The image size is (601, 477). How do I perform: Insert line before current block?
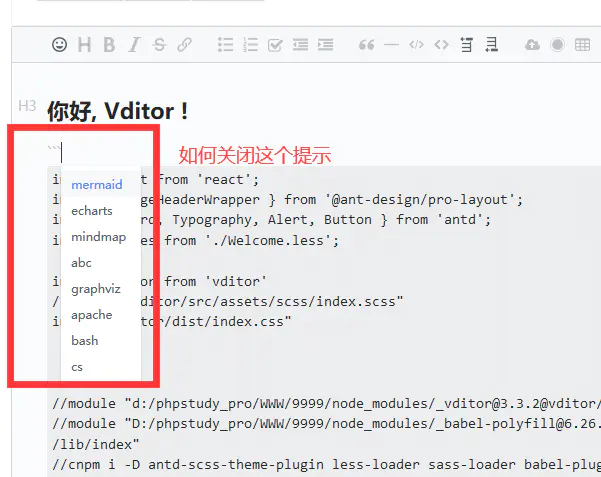(466, 45)
